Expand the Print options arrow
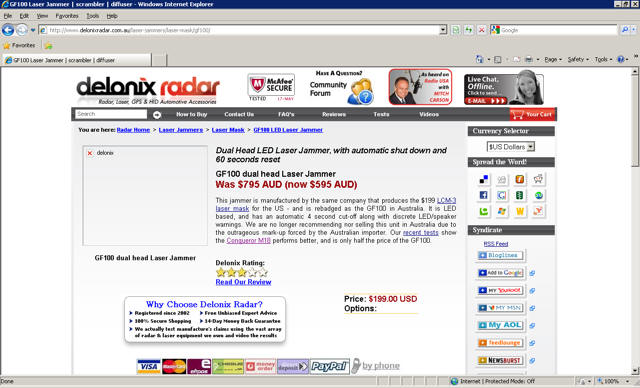640x388 pixels. coord(538,60)
